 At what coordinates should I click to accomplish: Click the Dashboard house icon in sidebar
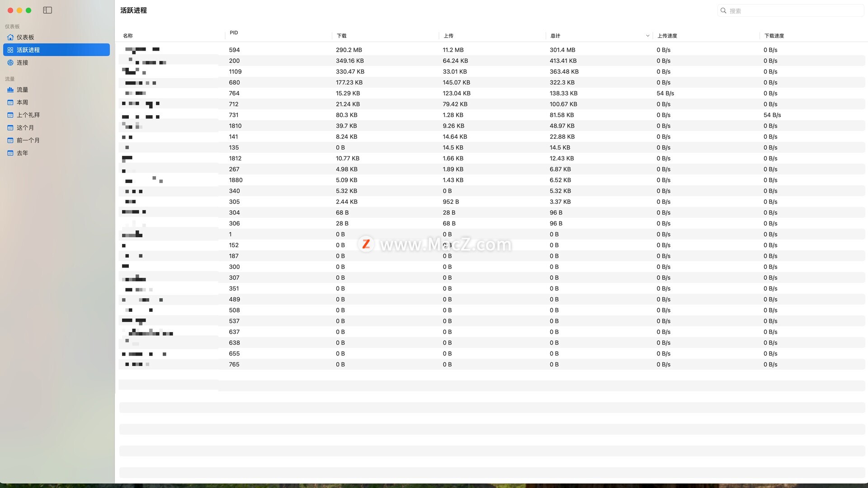10,37
